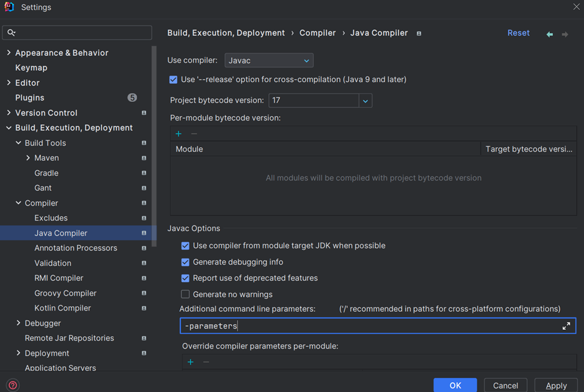This screenshot has height=392, width=584.
Task: Collapse the Compiler node
Action: pos(18,203)
